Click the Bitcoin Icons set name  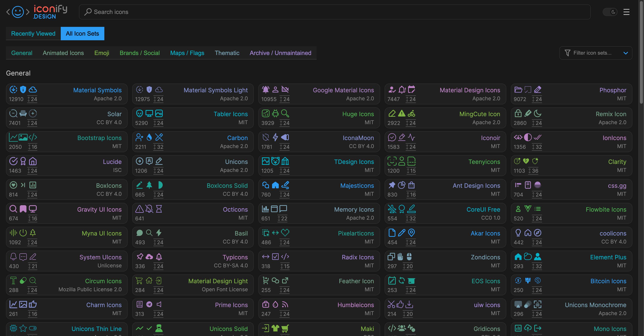pyautogui.click(x=608, y=281)
